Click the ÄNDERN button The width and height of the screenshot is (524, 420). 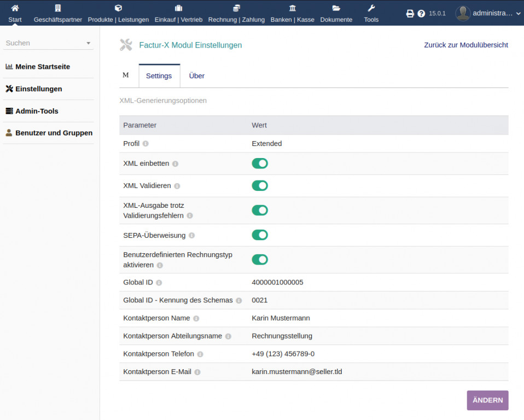coord(487,400)
